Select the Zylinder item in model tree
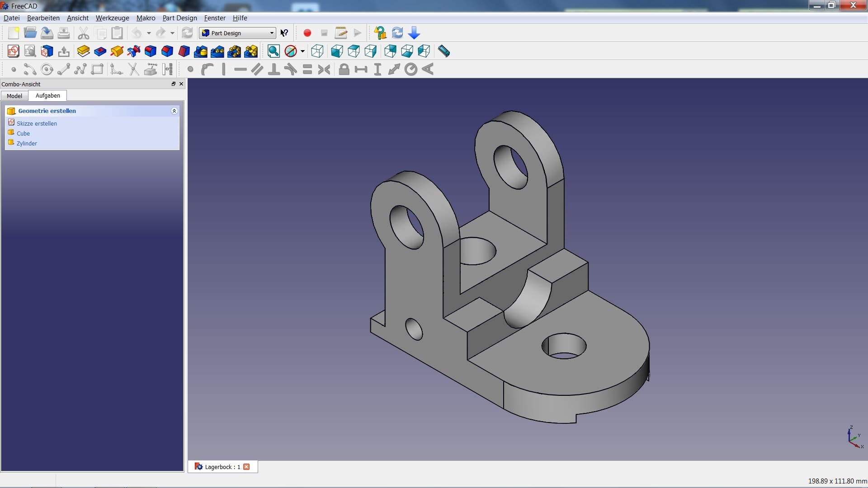Image resolution: width=868 pixels, height=488 pixels. pyautogui.click(x=26, y=143)
